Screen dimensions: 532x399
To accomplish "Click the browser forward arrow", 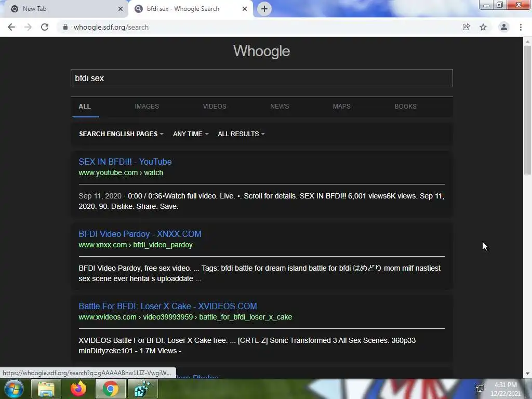I will coord(28,27).
